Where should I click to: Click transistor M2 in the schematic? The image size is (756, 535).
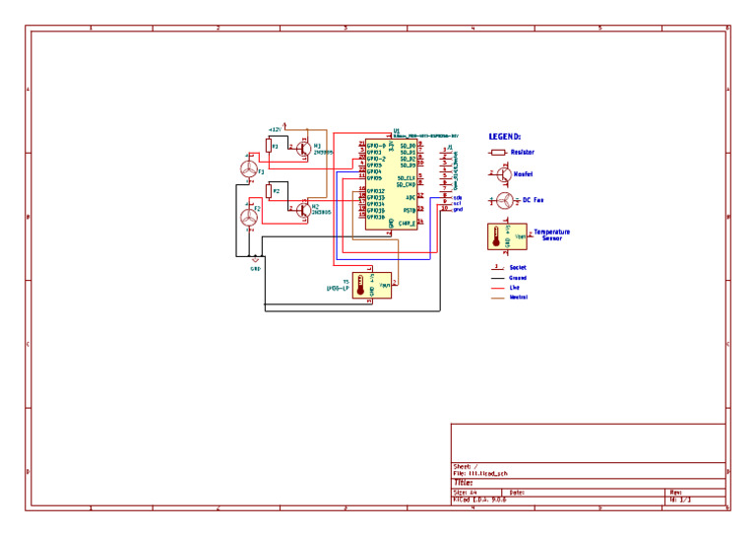click(304, 209)
